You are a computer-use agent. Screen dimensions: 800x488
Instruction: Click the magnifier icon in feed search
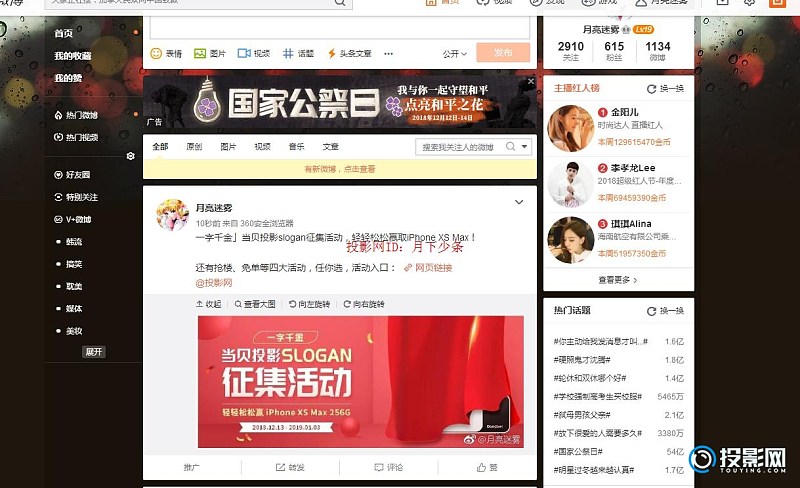pos(510,147)
